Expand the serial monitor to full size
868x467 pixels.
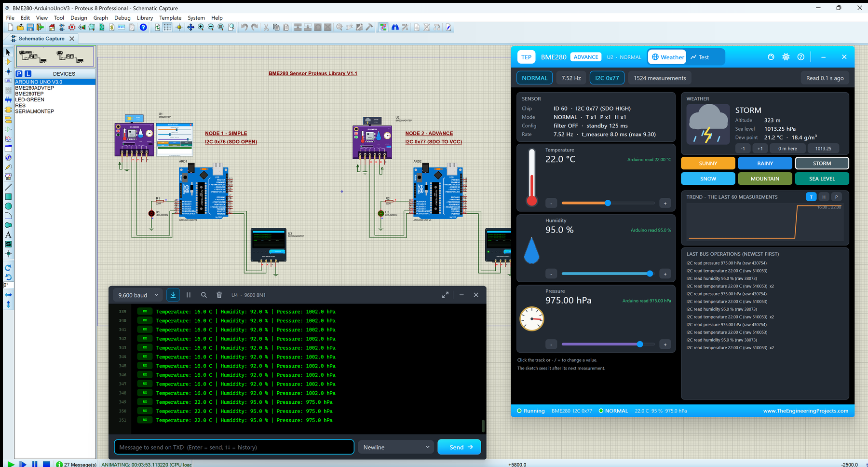pyautogui.click(x=446, y=295)
